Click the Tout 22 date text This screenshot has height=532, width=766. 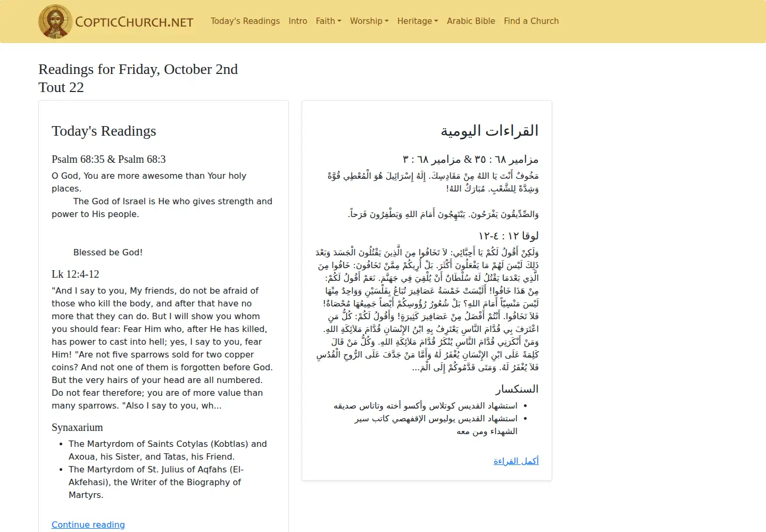[x=61, y=87]
